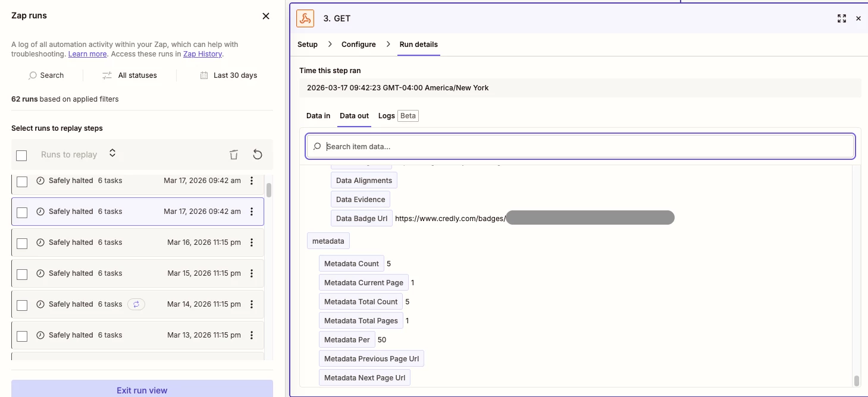Viewport: 868px width, 397px height.
Task: Click the data out panel scrollbar
Action: pos(857,380)
